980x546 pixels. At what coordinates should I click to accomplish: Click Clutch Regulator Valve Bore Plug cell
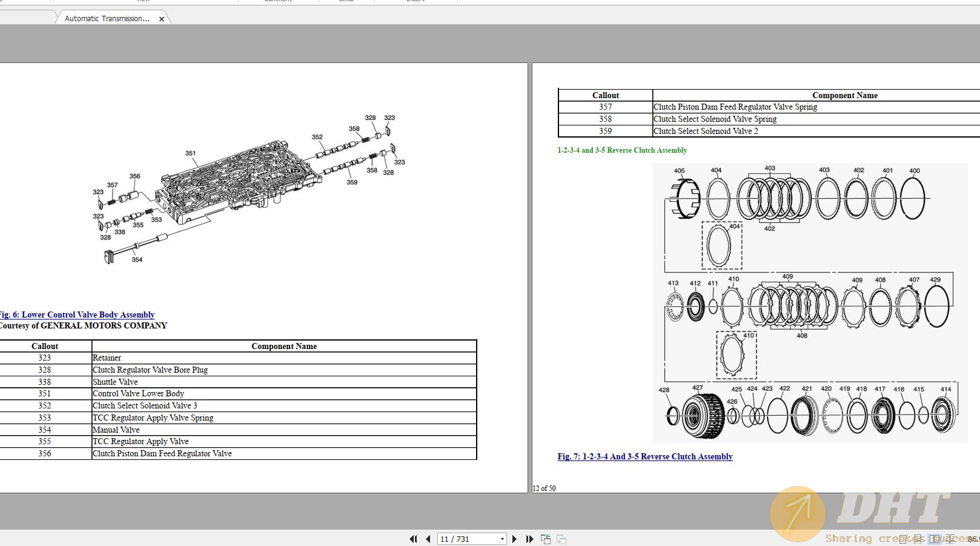point(284,370)
